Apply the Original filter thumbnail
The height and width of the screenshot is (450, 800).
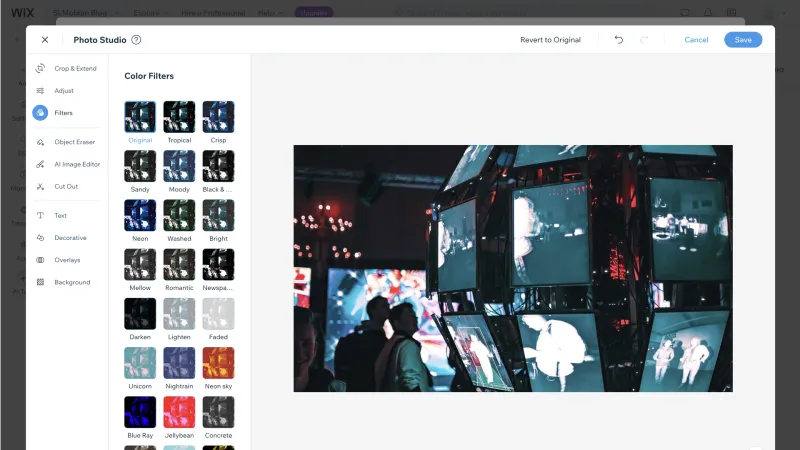tap(140, 117)
